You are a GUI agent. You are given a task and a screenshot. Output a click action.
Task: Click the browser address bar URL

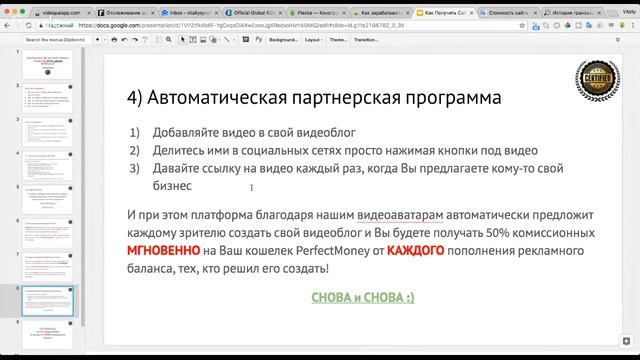click(241, 25)
